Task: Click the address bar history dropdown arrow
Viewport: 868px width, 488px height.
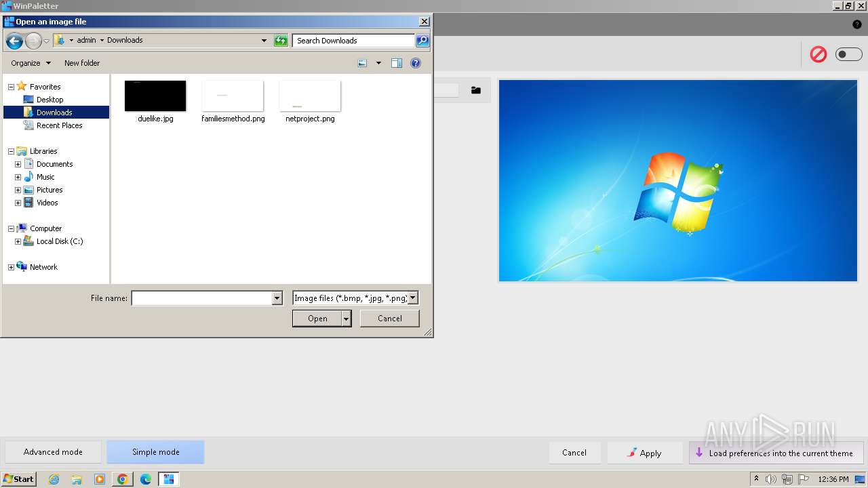Action: tap(264, 41)
